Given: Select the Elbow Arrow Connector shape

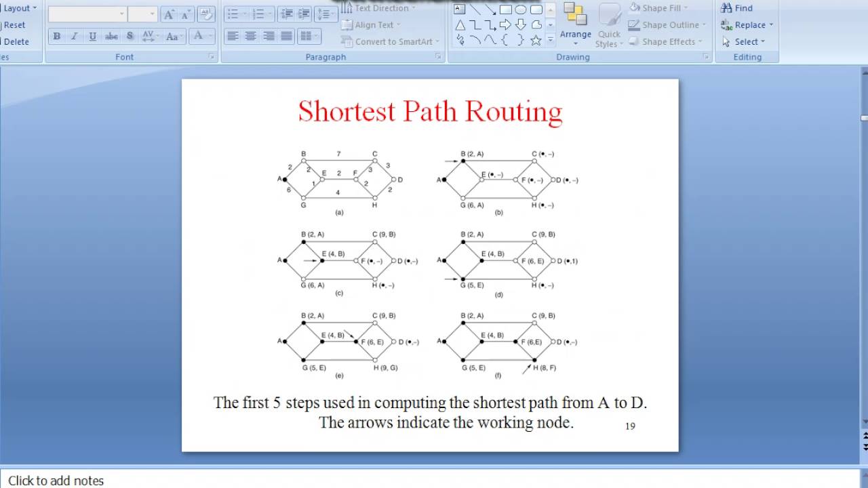Looking at the screenshot, I should click(x=491, y=25).
